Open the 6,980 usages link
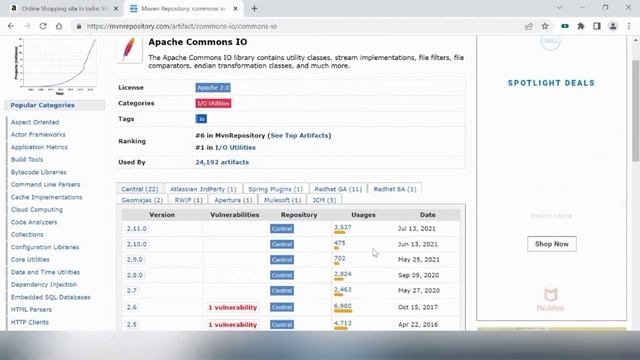 [342, 306]
